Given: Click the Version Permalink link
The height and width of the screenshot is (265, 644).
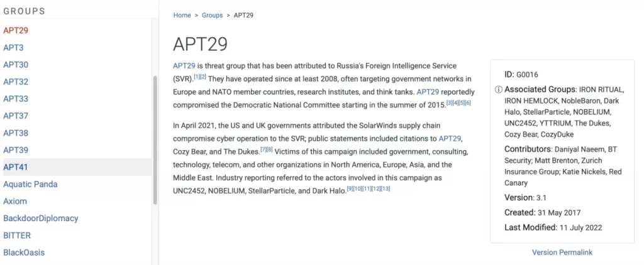Looking at the screenshot, I should [x=562, y=252].
